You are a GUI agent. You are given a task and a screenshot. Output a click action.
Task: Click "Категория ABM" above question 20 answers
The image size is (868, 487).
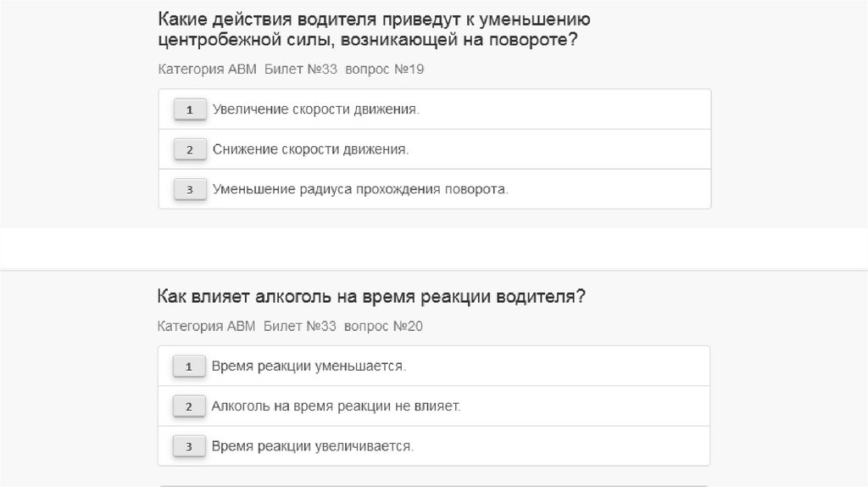tap(206, 327)
